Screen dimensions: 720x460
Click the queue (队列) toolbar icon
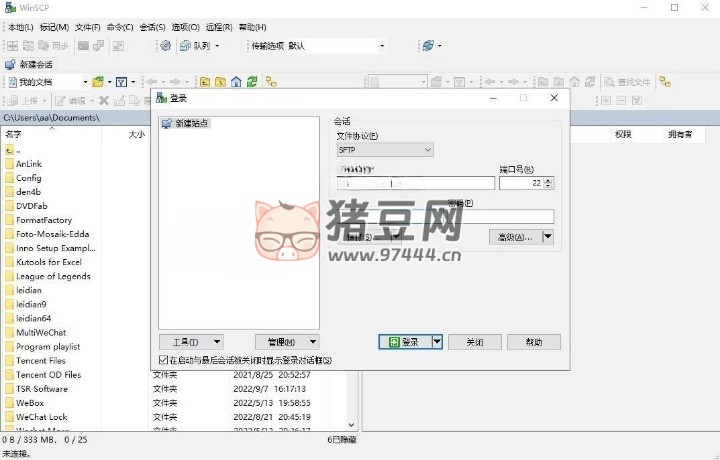[187, 46]
